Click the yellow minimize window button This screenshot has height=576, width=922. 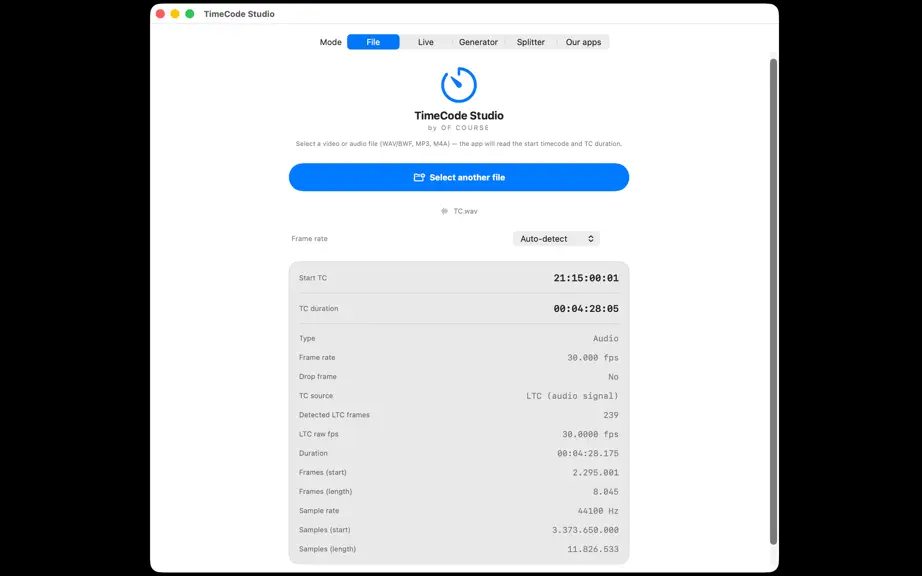click(175, 14)
